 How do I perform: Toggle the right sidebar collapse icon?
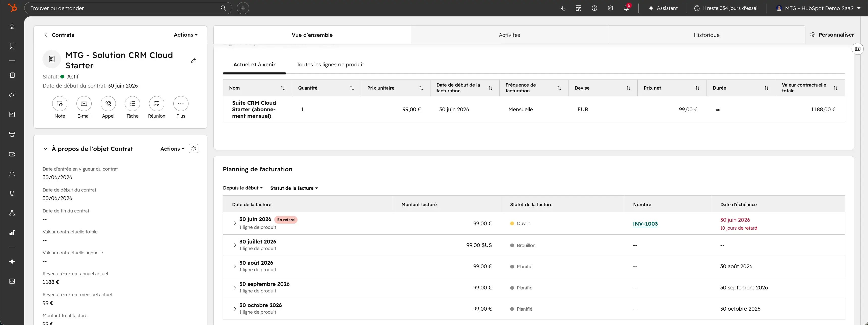point(858,49)
